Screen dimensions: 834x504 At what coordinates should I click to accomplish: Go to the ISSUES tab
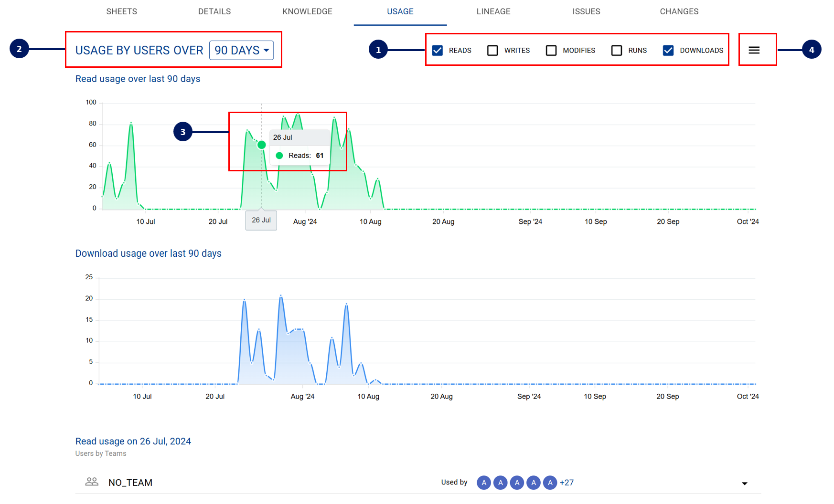pos(586,11)
